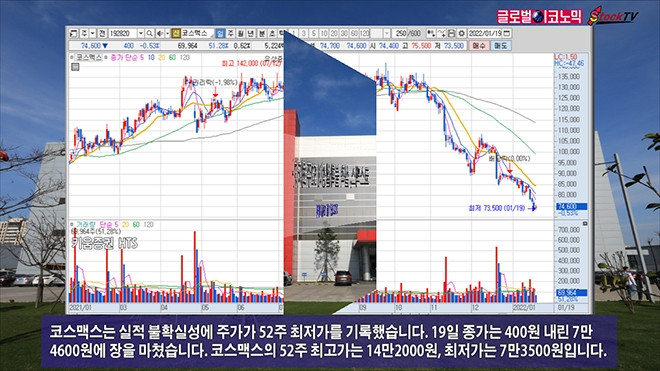Click the blue 매도 sell button

point(501,45)
